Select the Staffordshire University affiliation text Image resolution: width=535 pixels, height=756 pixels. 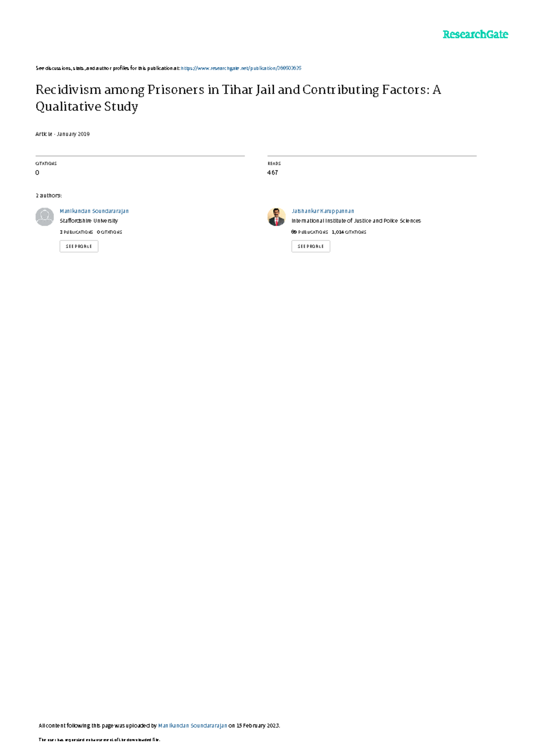click(x=89, y=221)
